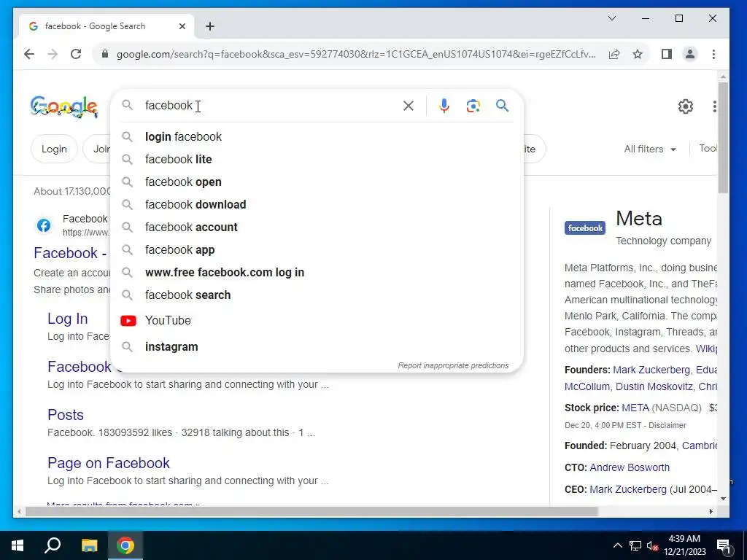747x560 pixels.
Task: Click the network tray icon
Action: [x=635, y=545]
